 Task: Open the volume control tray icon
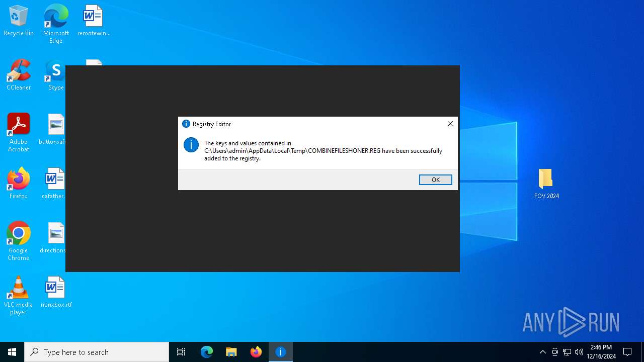coord(579,352)
